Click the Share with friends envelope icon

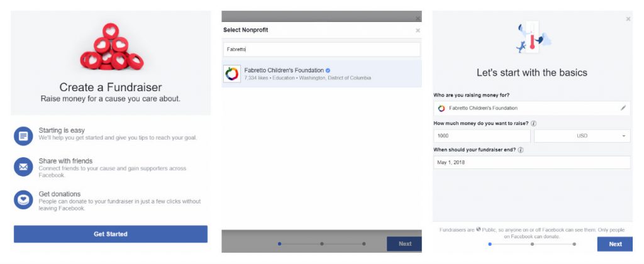[23, 167]
